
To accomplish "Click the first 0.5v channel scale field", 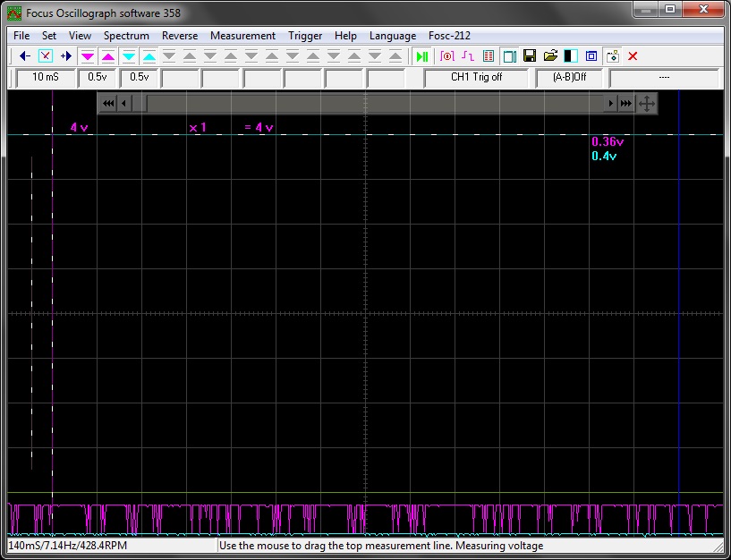I will coord(97,78).
